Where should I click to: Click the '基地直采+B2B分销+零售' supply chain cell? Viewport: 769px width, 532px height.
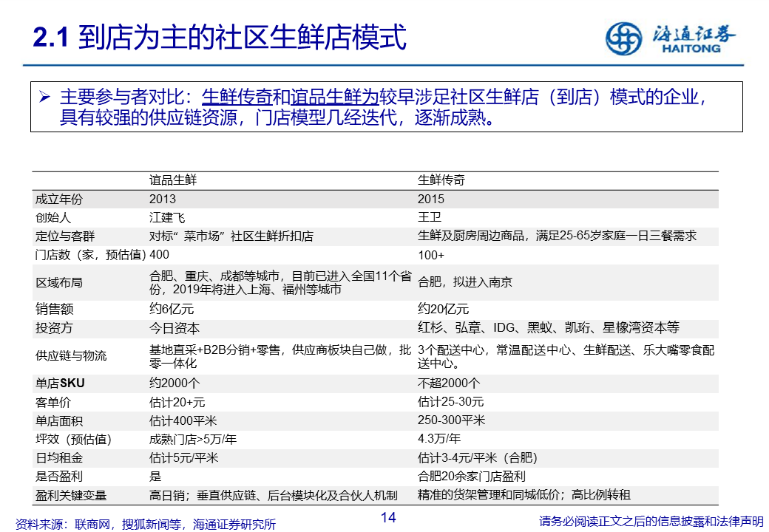(280, 357)
